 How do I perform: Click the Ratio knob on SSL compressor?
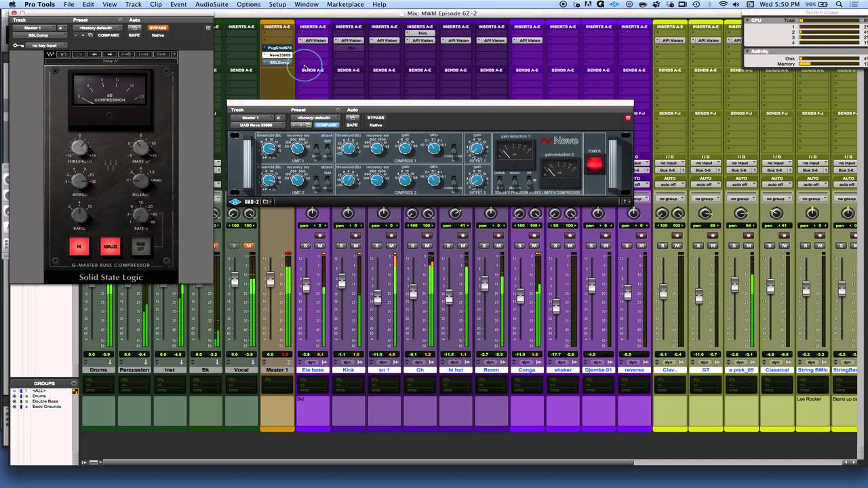(x=80, y=215)
